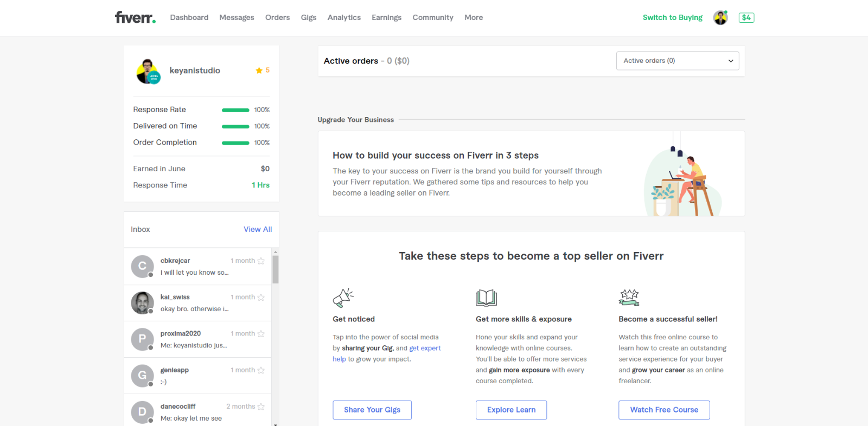Click the Watch Free Course button

(x=664, y=410)
